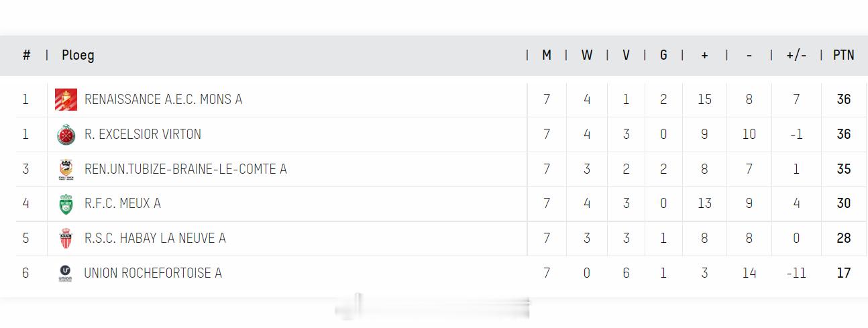
Task: Click the M matches column header
Action: [x=547, y=56]
